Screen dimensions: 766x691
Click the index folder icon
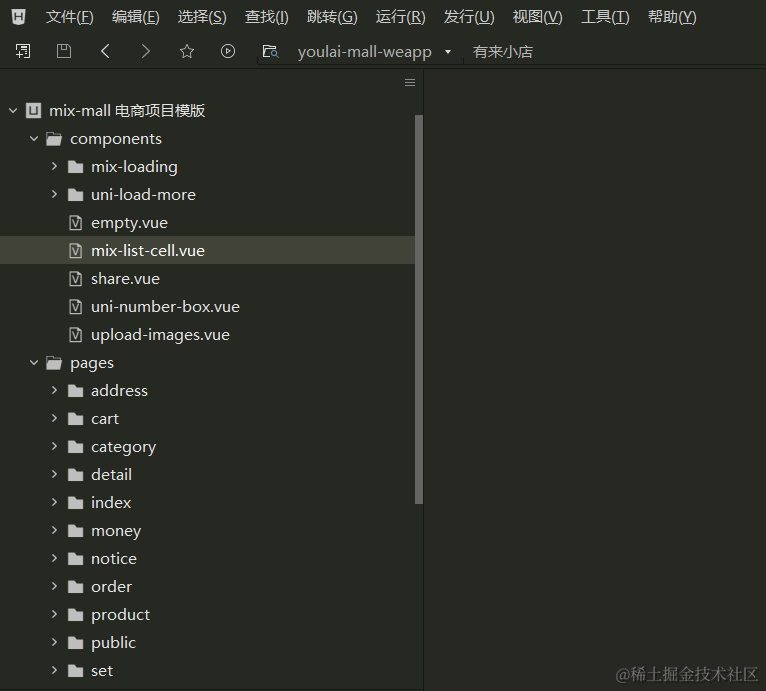[75, 502]
